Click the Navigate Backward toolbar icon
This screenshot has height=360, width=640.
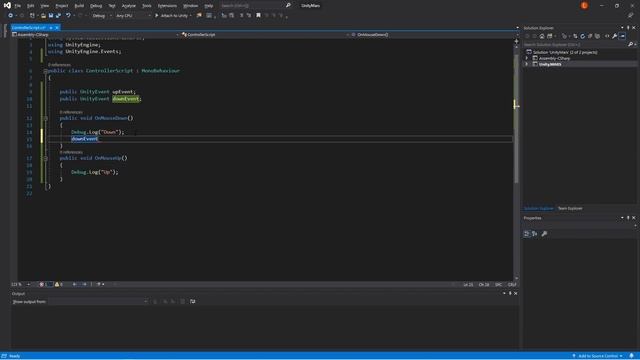point(11,16)
